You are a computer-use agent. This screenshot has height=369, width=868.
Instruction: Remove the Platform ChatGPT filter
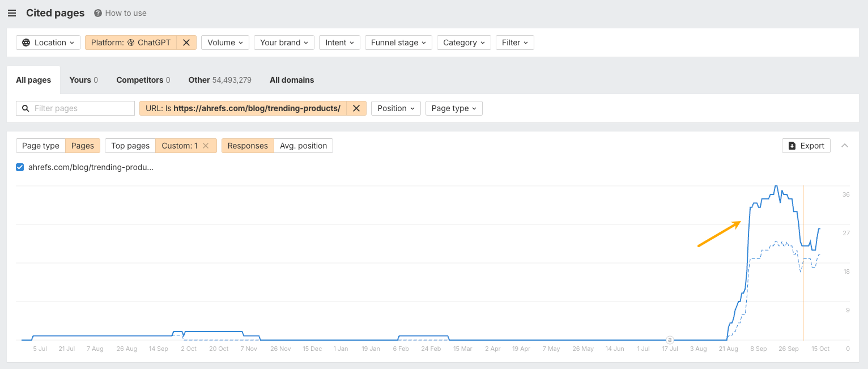(186, 43)
